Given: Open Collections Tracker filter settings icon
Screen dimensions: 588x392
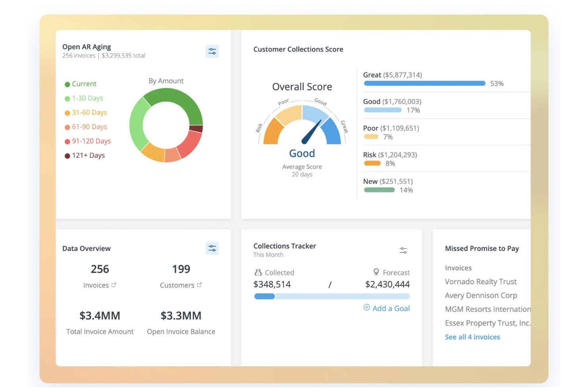Looking at the screenshot, I should tap(403, 250).
